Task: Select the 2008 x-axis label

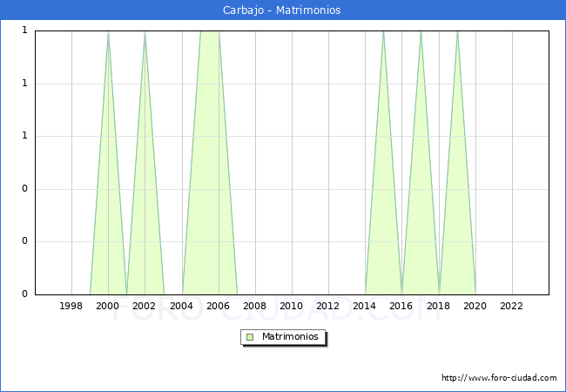Action: coord(254,306)
